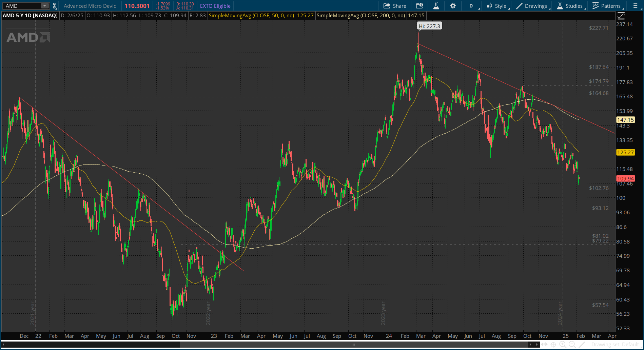Click the $174.79 price level label
644x350 pixels.
tap(599, 81)
